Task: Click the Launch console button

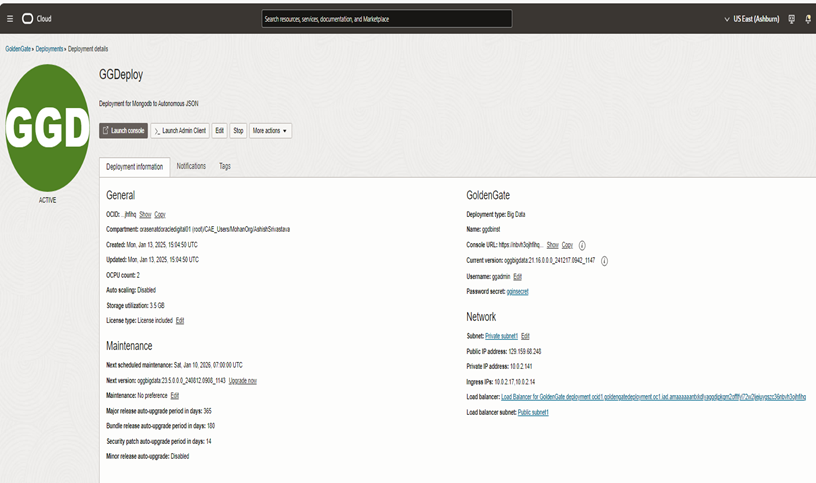Action: click(124, 131)
